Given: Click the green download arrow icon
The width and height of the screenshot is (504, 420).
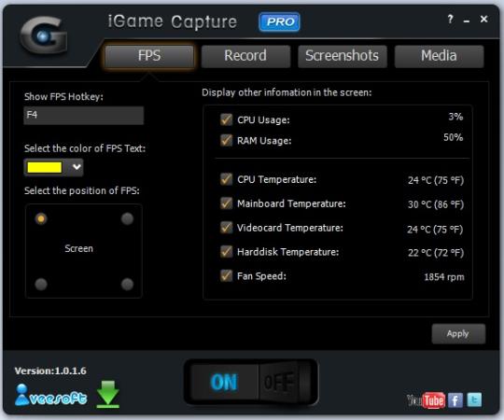Looking at the screenshot, I should pos(108,394).
